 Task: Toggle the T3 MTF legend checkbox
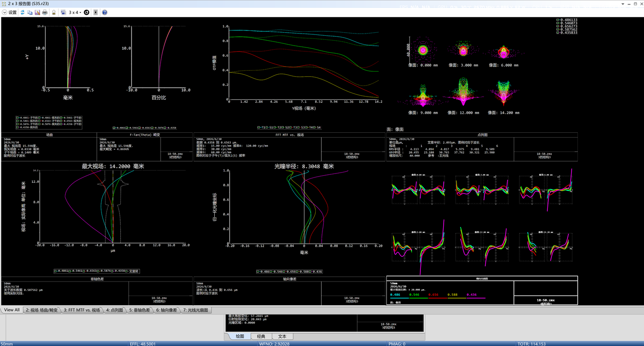tap(291, 127)
